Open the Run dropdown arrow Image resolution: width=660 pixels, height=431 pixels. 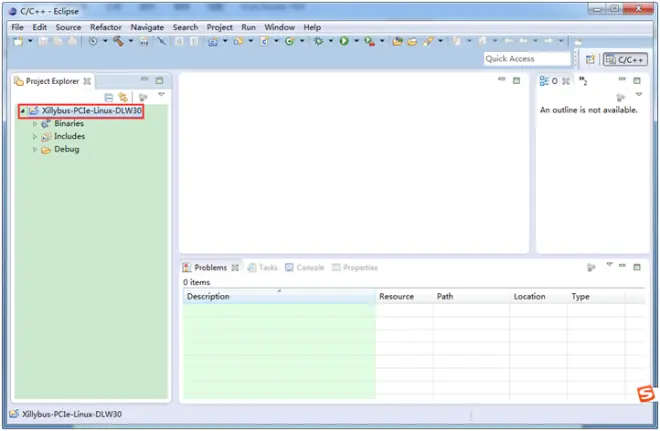coord(356,41)
